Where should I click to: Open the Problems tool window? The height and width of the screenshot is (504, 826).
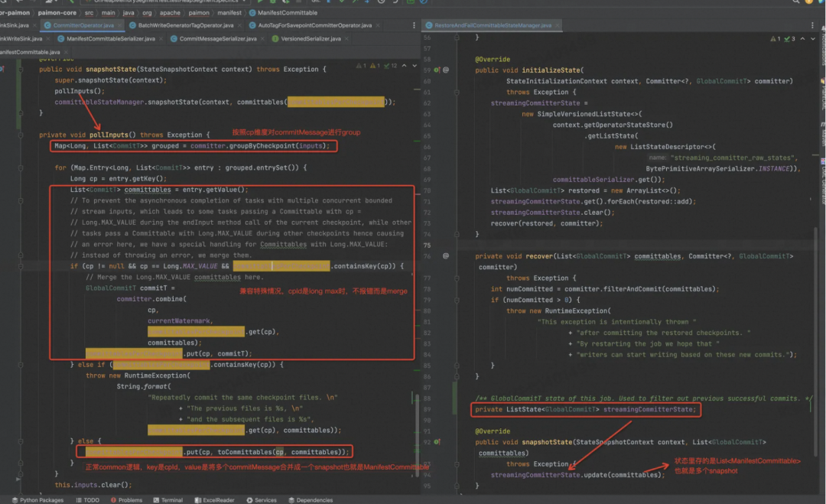130,499
